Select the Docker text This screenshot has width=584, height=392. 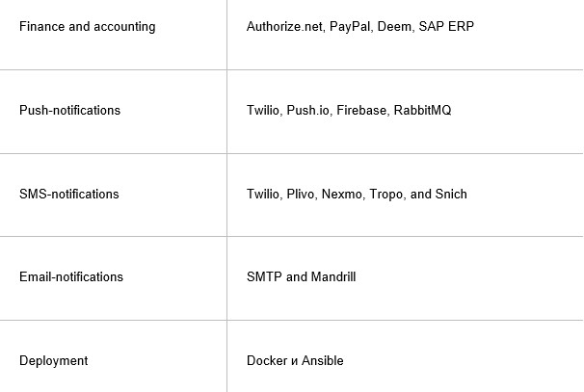[267, 361]
